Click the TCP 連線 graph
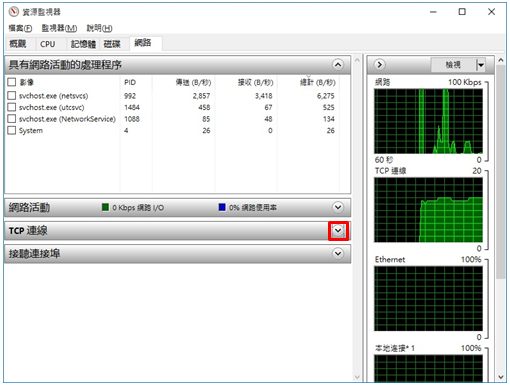The width and height of the screenshot is (510, 386). [428, 210]
